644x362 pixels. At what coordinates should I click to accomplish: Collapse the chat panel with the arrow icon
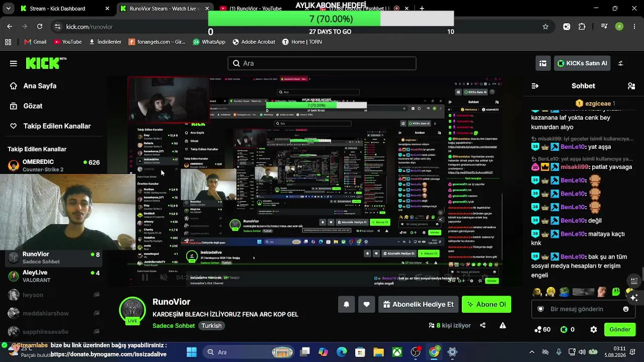coord(535,86)
